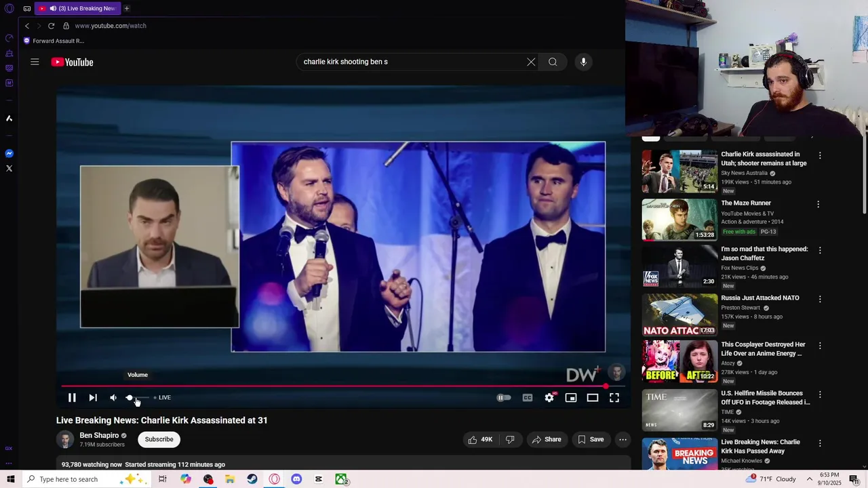The width and height of the screenshot is (868, 488).
Task: Open options for Cosplayer video by Atozy
Action: click(x=820, y=346)
